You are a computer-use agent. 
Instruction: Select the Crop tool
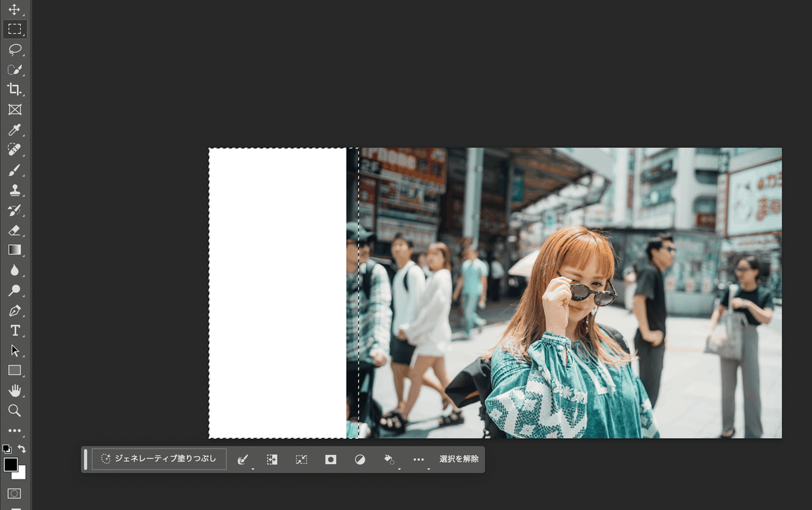tap(14, 89)
